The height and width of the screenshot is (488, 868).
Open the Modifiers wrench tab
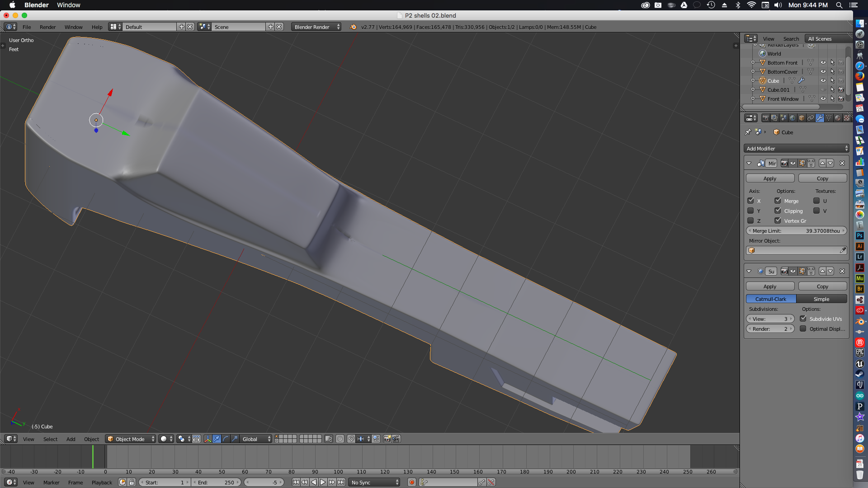820,118
